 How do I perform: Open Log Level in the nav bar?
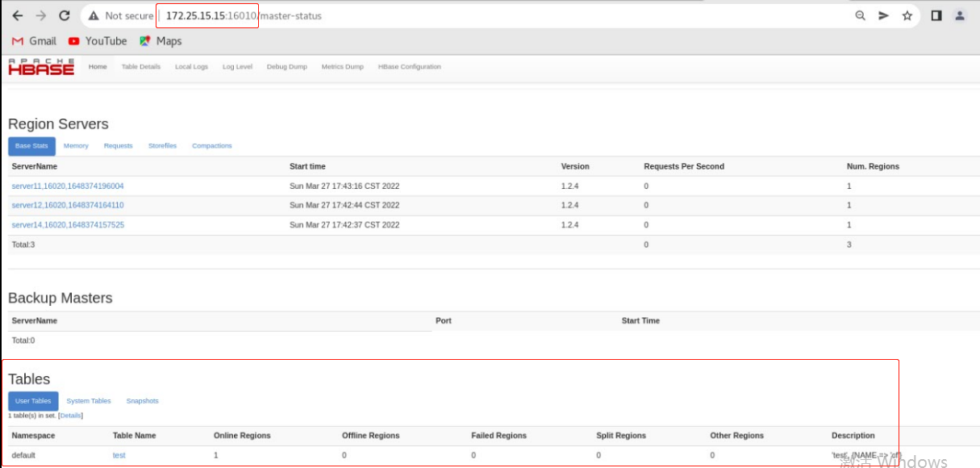click(237, 67)
